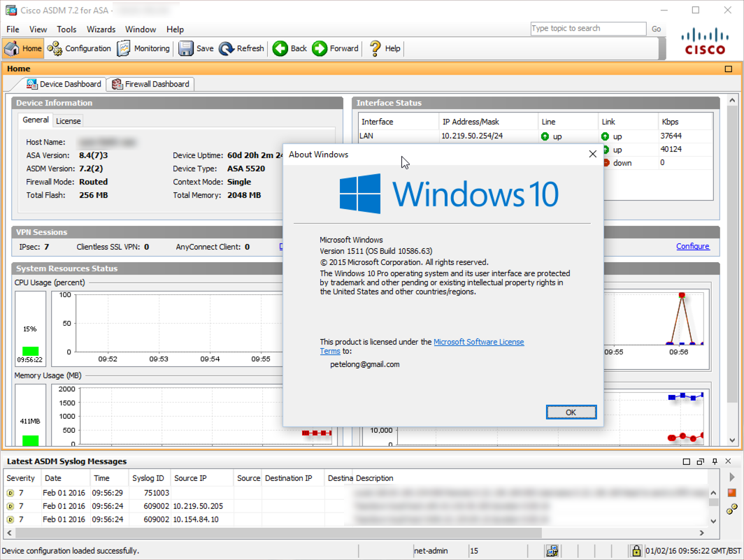Click the right arrow of syslog horizontal scrollbar

[x=701, y=533]
